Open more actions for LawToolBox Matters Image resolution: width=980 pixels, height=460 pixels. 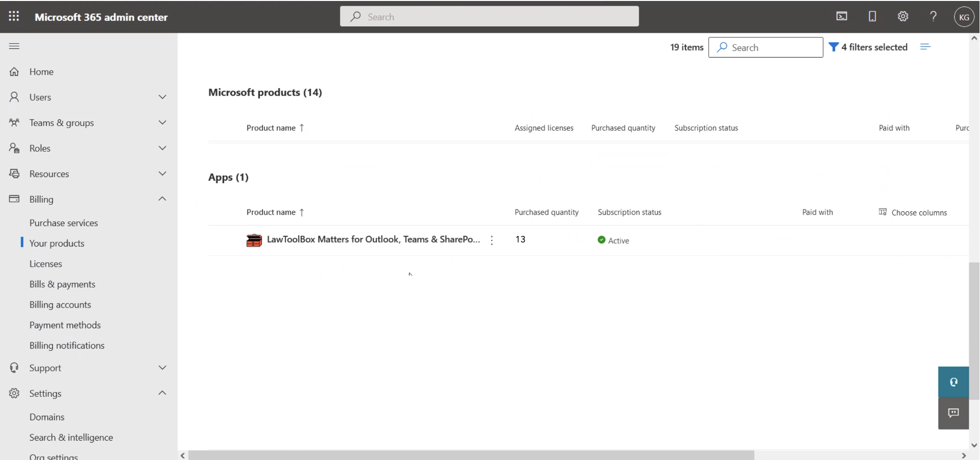tap(491, 240)
